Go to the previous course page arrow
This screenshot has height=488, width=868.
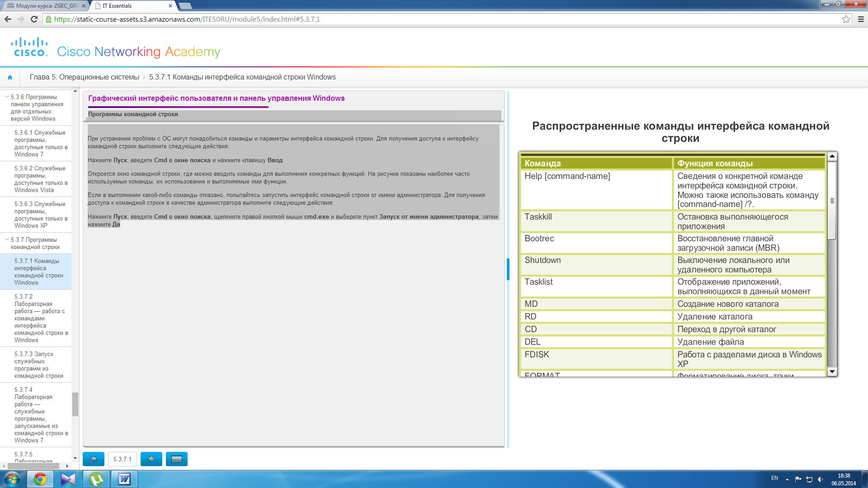94,459
